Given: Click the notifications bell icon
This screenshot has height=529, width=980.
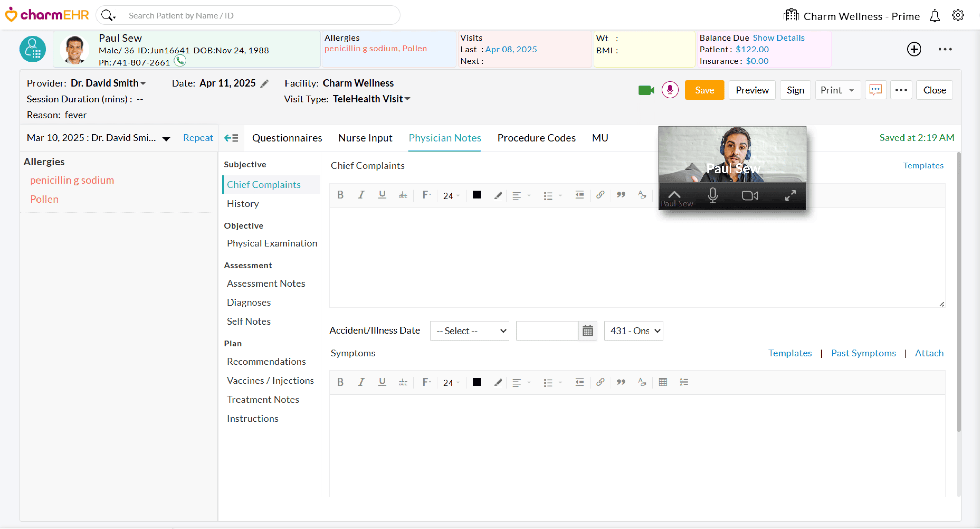Looking at the screenshot, I should point(934,16).
